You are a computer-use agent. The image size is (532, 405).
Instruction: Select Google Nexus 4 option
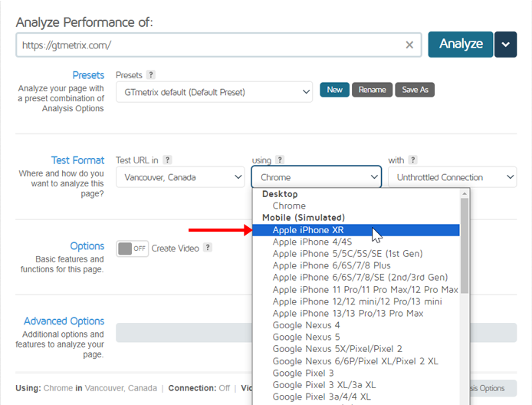pyautogui.click(x=356, y=325)
